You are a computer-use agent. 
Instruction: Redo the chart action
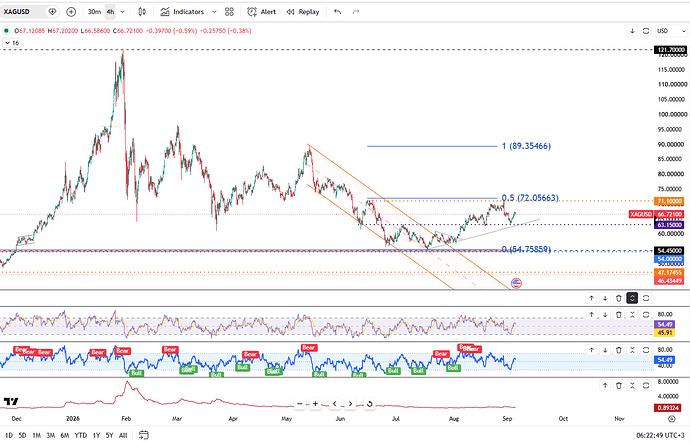click(356, 12)
